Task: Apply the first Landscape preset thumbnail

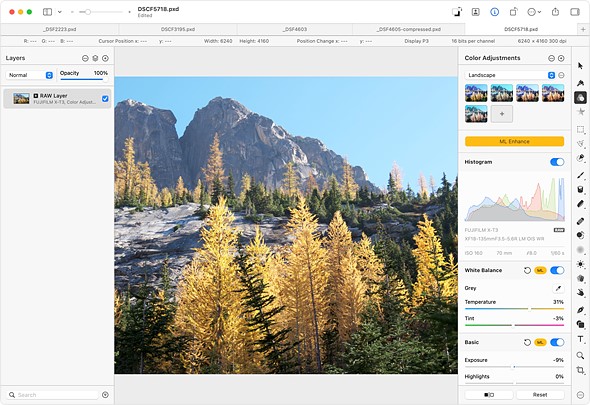Action: point(476,93)
